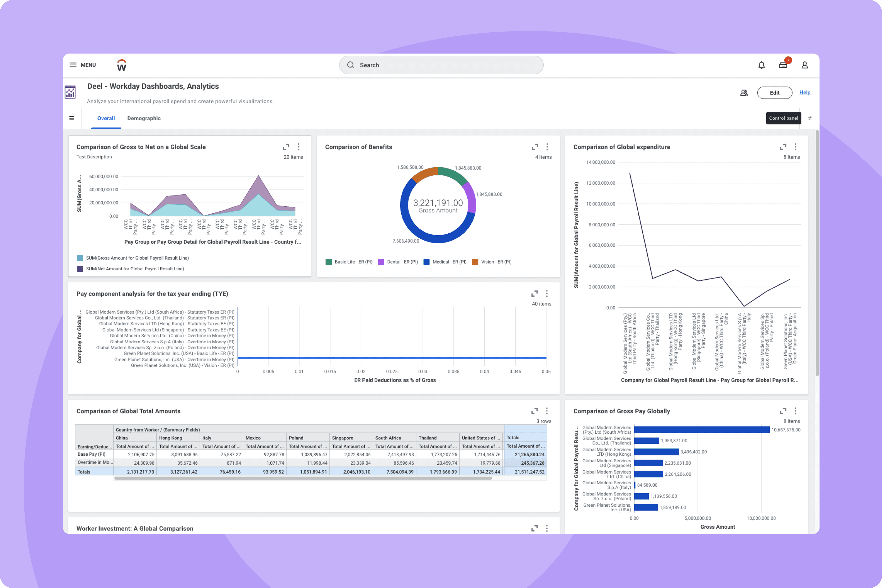Viewport: 882px width, 588px height.
Task: Click the Edit button
Action: click(x=774, y=93)
